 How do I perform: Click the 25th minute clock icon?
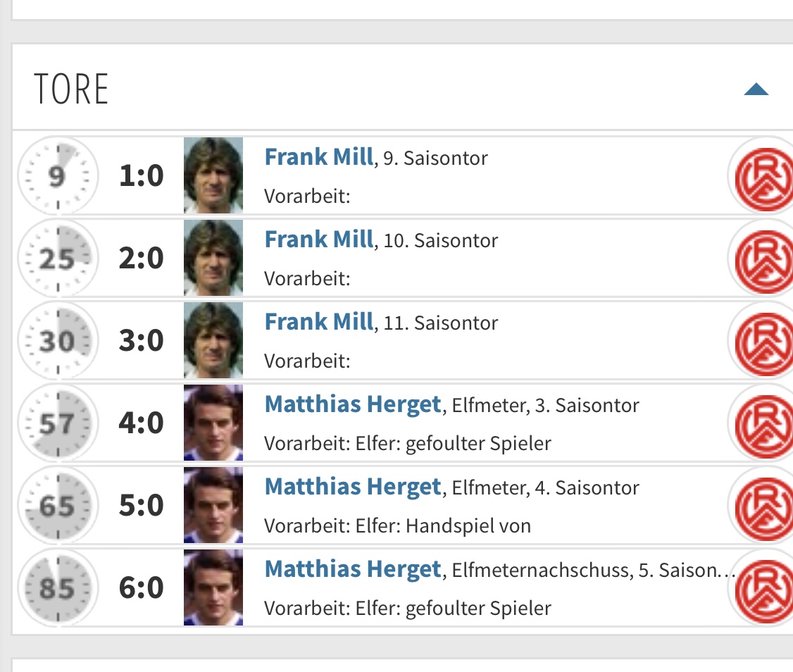[x=56, y=259]
